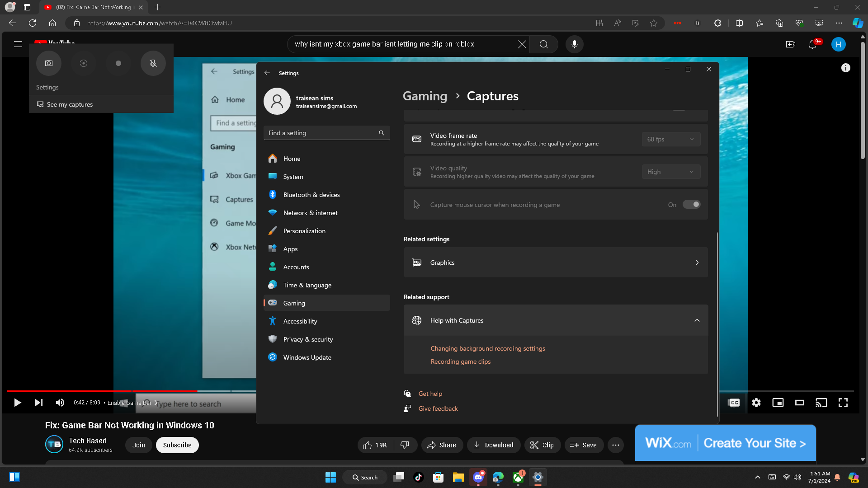Start recording with Game Bar record button

pos(118,63)
